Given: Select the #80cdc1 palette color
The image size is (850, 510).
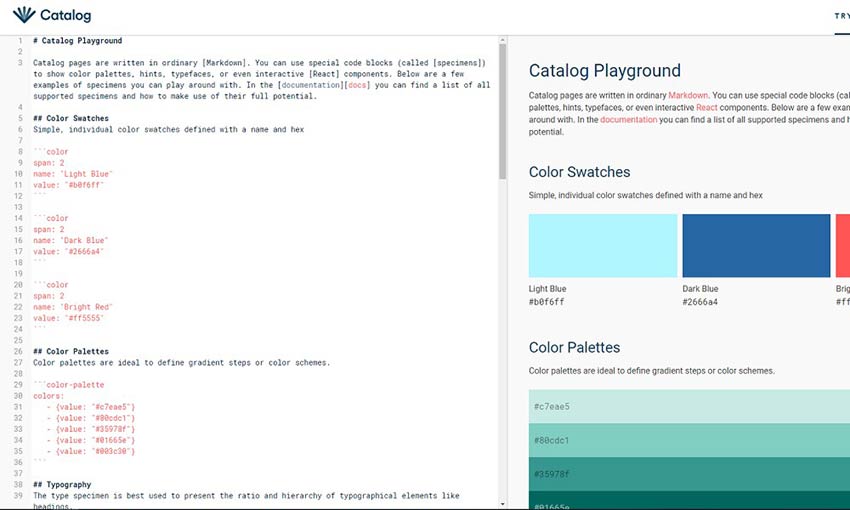Looking at the screenshot, I should (x=689, y=440).
